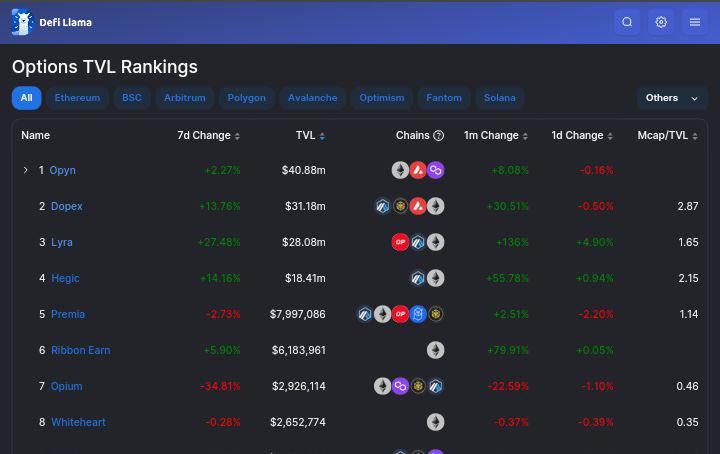Viewport: 720px width, 454px height.
Task: Click Ethereum chain icon in Lyra row
Action: pyautogui.click(x=435, y=242)
